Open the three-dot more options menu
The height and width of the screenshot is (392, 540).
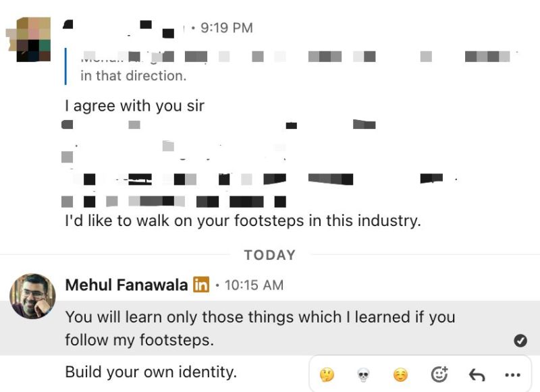512,374
